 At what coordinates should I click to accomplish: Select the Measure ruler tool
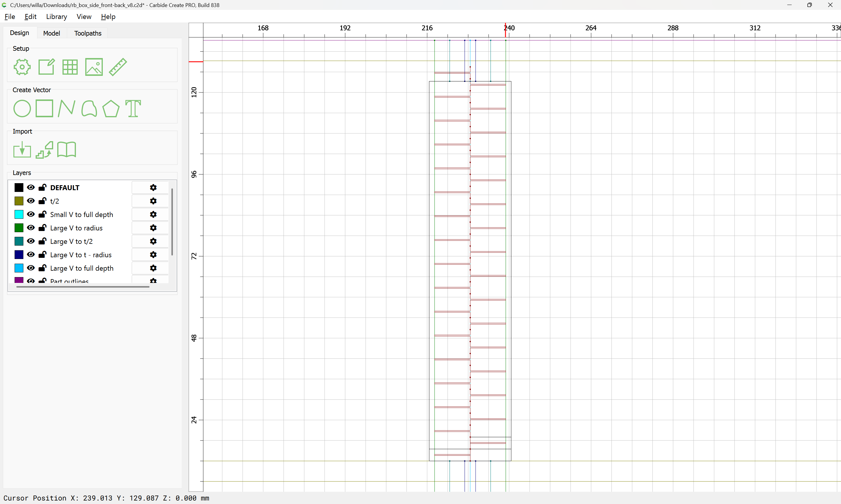118,67
